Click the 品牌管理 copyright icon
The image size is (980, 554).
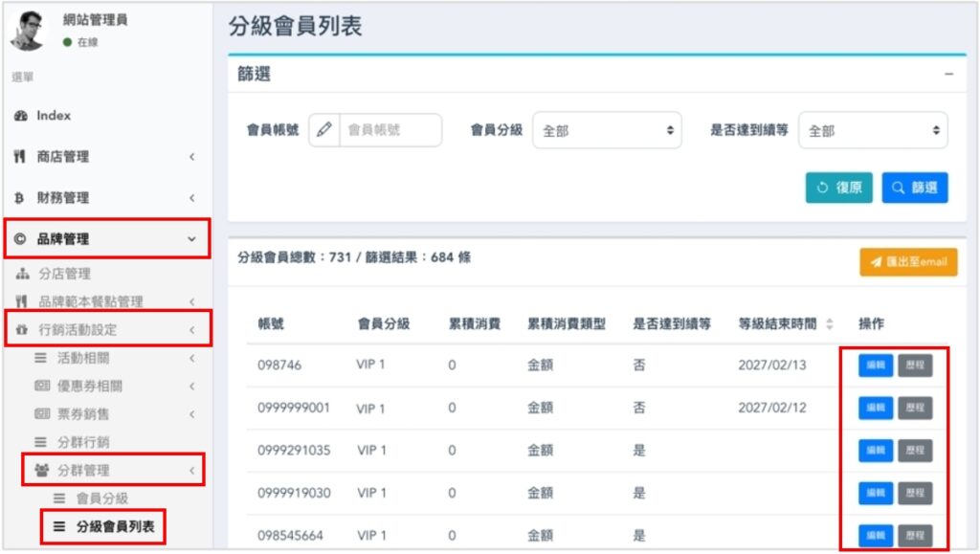click(x=20, y=239)
